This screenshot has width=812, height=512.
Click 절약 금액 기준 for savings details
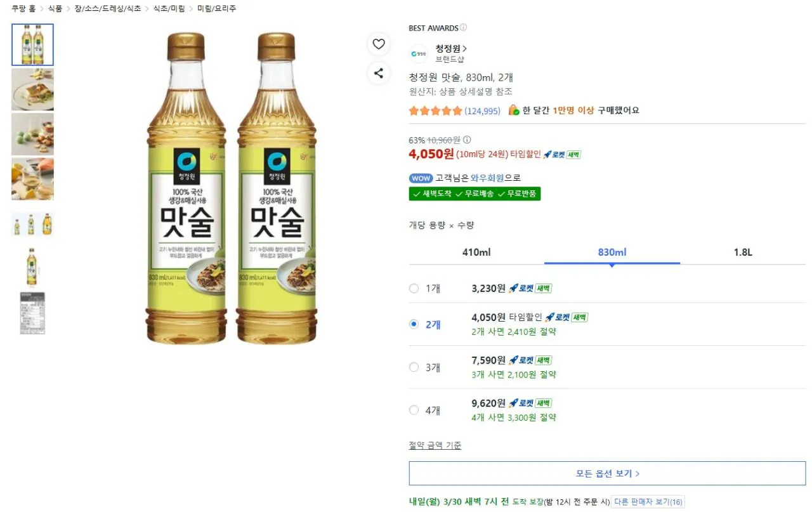click(x=435, y=445)
